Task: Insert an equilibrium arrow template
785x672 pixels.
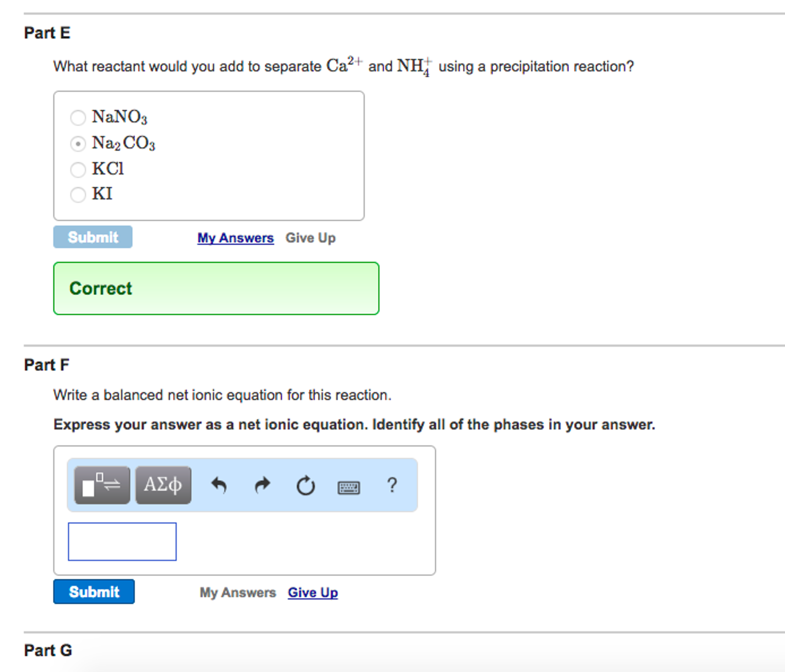Action: click(x=102, y=485)
